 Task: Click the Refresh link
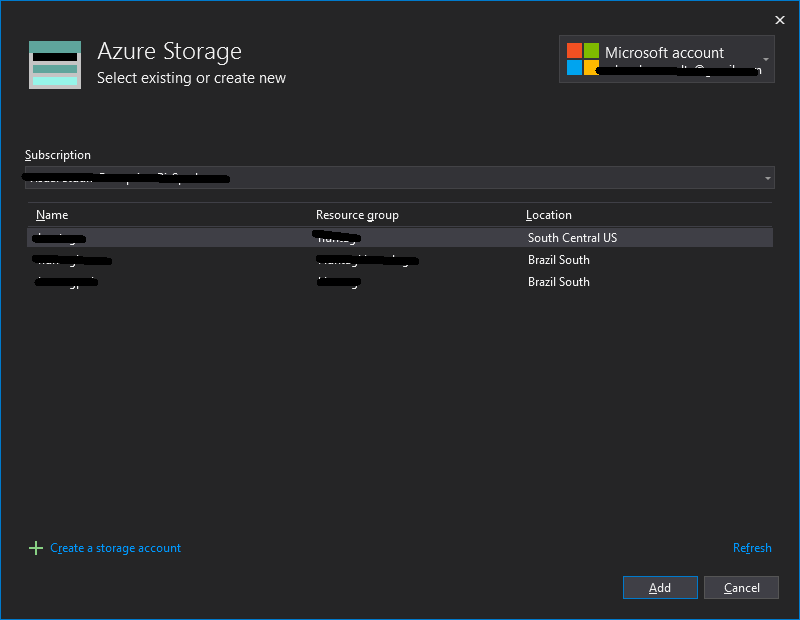click(752, 548)
